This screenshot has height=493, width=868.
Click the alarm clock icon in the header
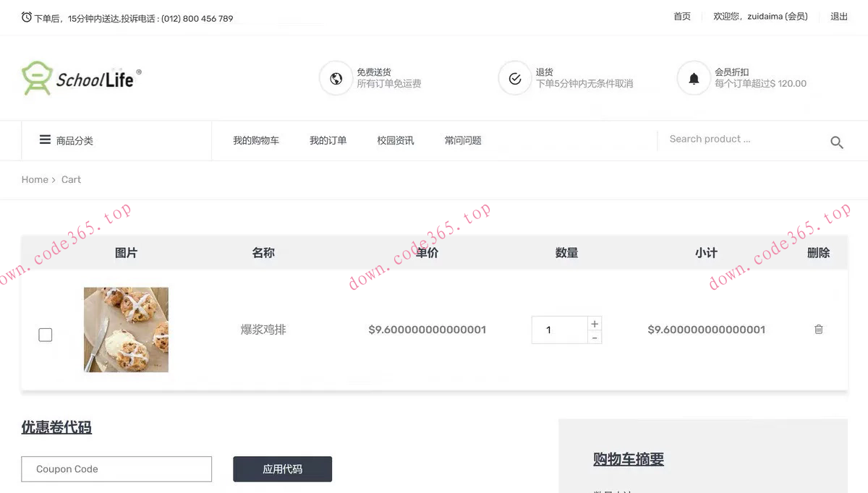[27, 16]
